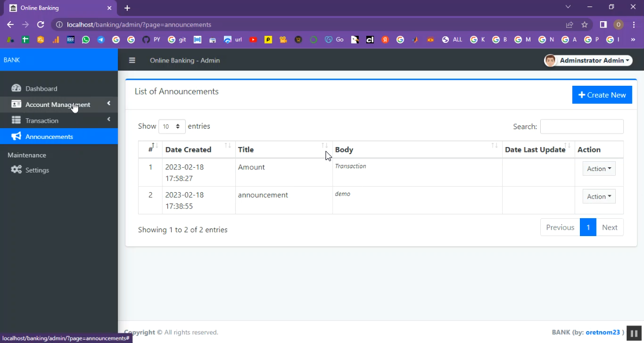Open Settings under Maintenance
The width and height of the screenshot is (644, 343).
pyautogui.click(x=59, y=169)
